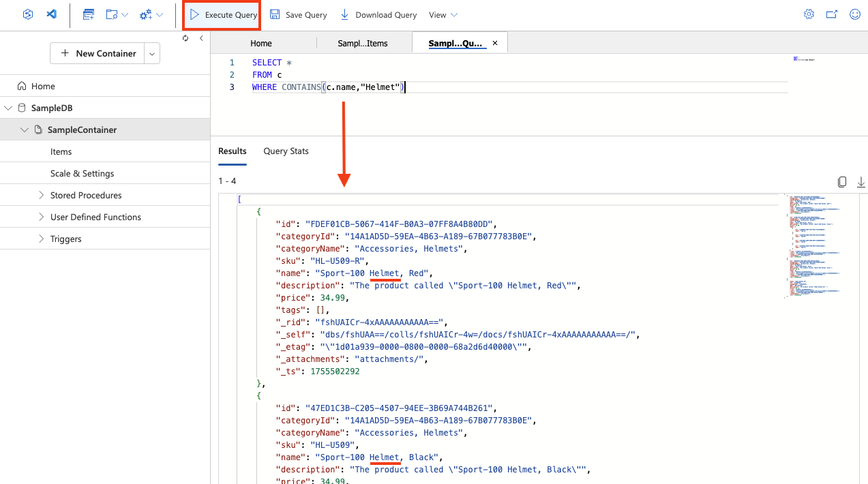Viewport: 868px width, 484px height.
Task: Click the Azure Cosmos DB logo icon
Action: 27,13
